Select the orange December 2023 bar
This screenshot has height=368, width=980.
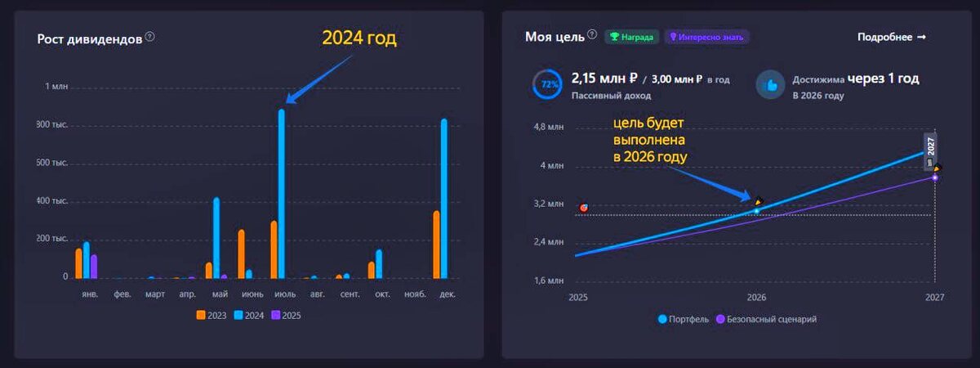click(x=436, y=245)
